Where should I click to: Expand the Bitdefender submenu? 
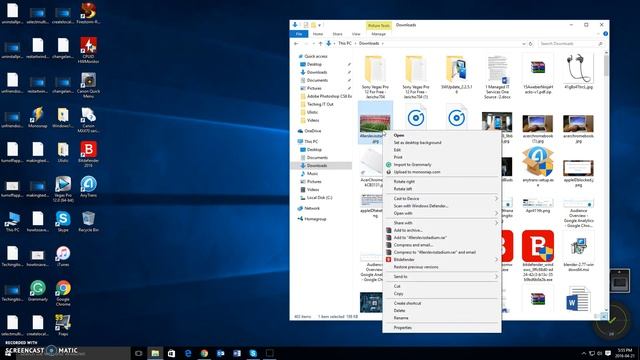pos(442,260)
